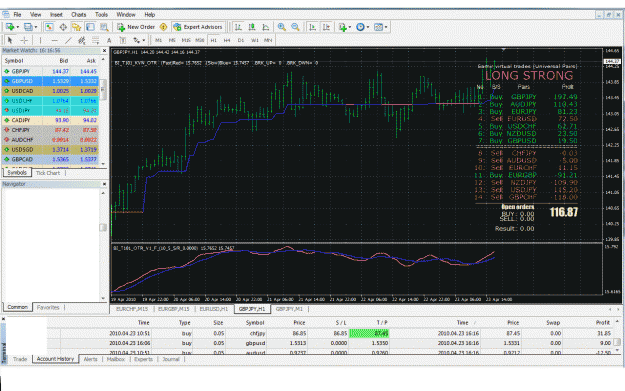Set timeframe to M1
The height and width of the screenshot is (391, 625).
click(158, 40)
